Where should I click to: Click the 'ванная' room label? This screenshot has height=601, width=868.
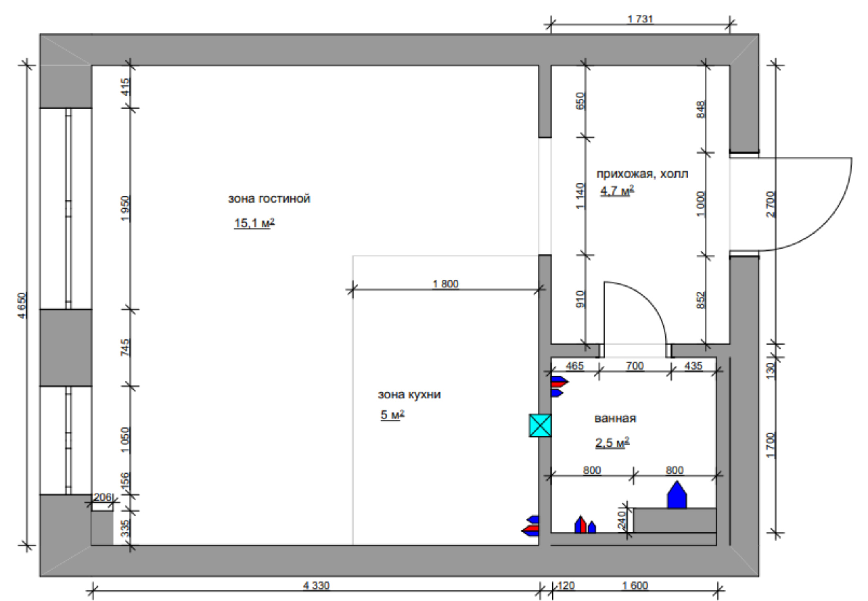click(615, 418)
